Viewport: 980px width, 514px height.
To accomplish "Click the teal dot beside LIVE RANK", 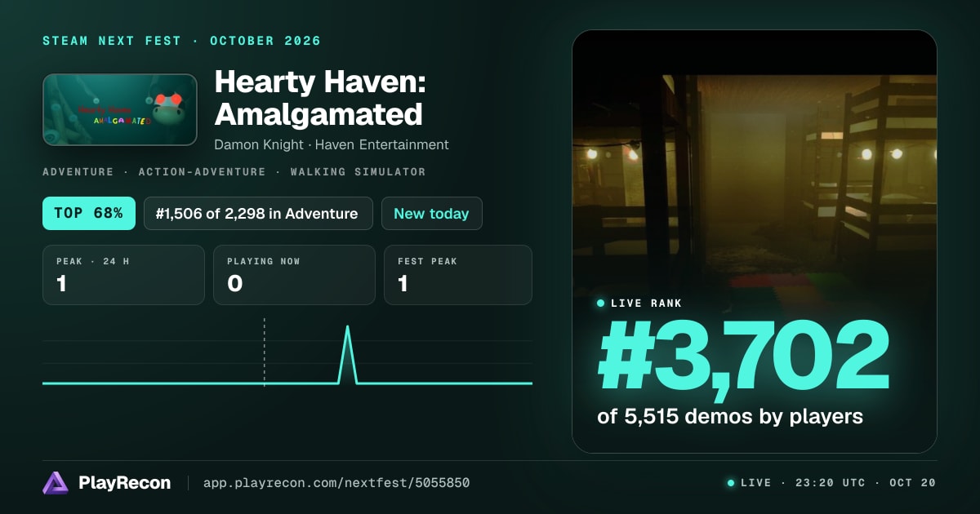I will [x=601, y=304].
